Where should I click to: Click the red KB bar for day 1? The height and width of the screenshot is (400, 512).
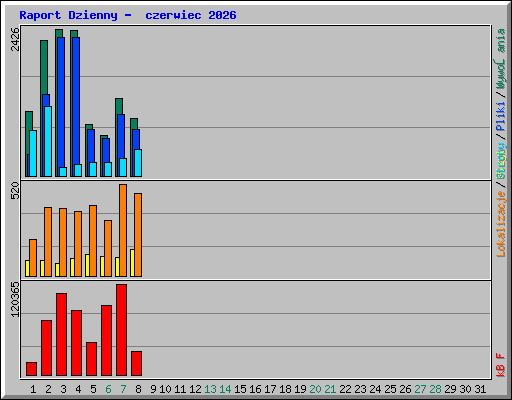31,369
